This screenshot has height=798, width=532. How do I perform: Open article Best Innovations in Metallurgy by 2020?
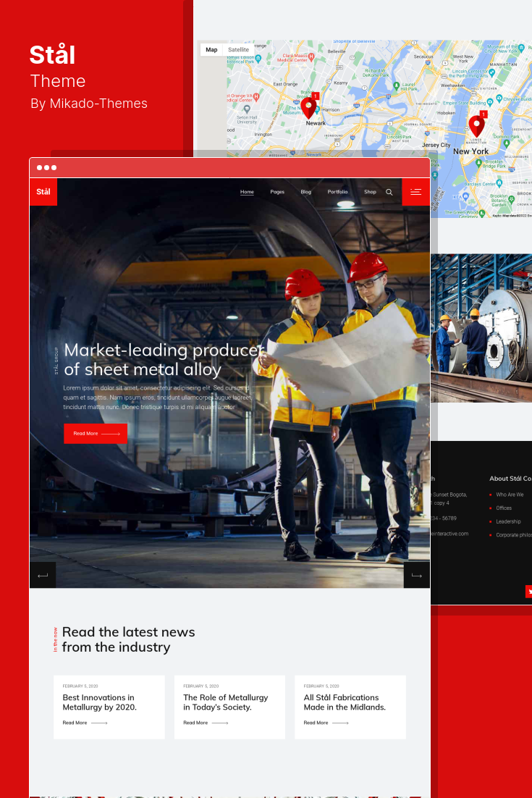tap(100, 702)
